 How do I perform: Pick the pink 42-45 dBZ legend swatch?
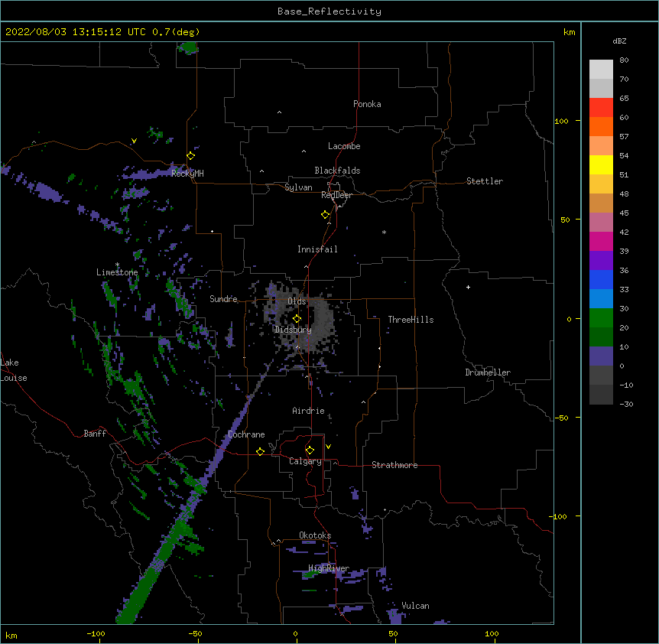coord(601,223)
